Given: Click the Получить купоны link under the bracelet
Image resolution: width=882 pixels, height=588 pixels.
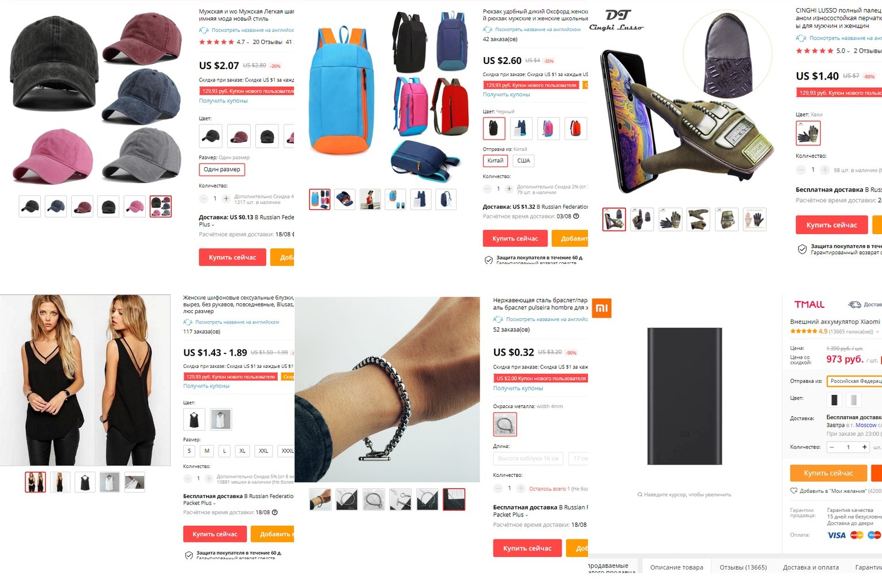Looking at the screenshot, I should point(518,389).
